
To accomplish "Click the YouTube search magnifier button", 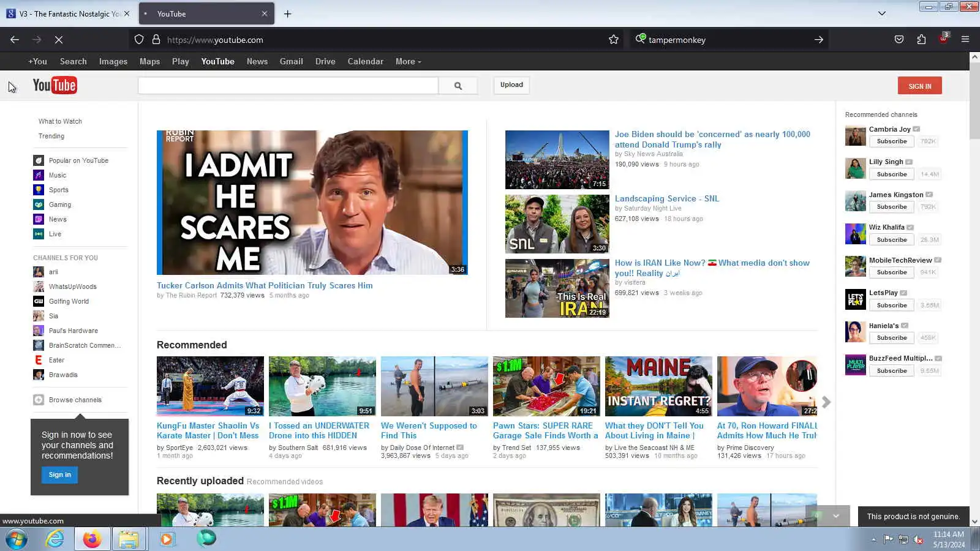I will (x=458, y=86).
